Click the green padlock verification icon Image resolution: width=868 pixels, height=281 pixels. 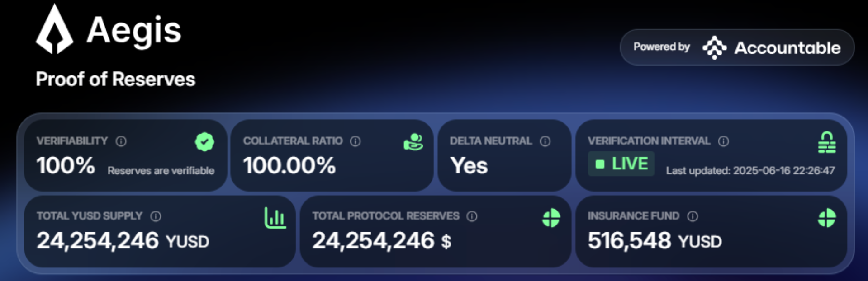[826, 142]
